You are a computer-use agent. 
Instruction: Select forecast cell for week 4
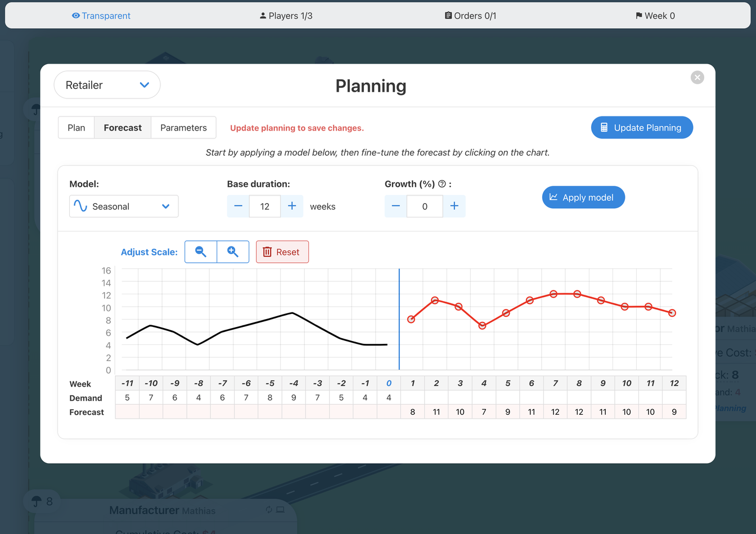click(484, 412)
